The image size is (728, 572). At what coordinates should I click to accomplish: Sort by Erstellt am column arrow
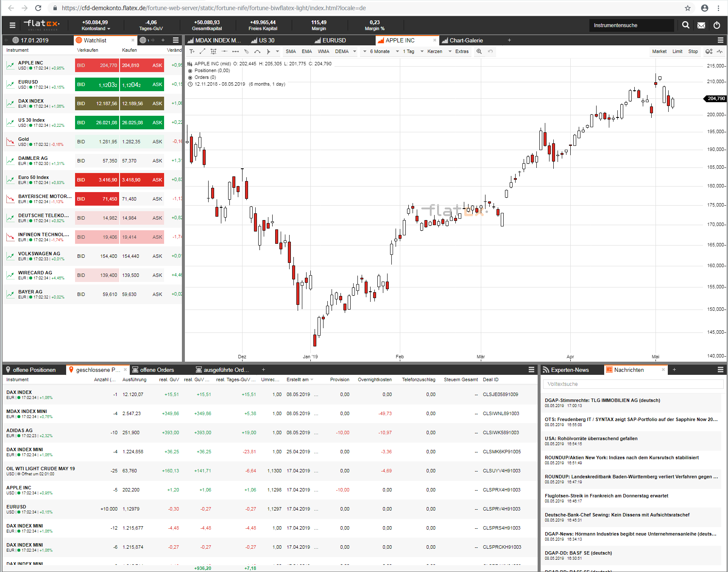click(x=312, y=380)
